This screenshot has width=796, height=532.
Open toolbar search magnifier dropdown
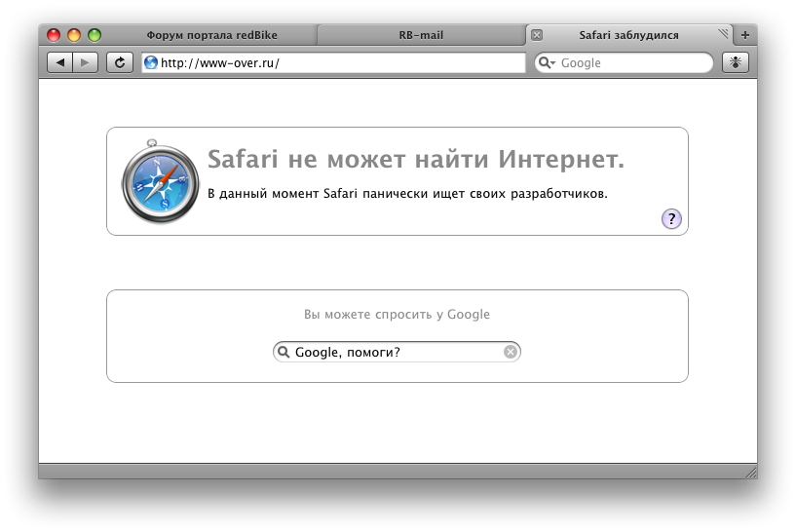point(547,62)
